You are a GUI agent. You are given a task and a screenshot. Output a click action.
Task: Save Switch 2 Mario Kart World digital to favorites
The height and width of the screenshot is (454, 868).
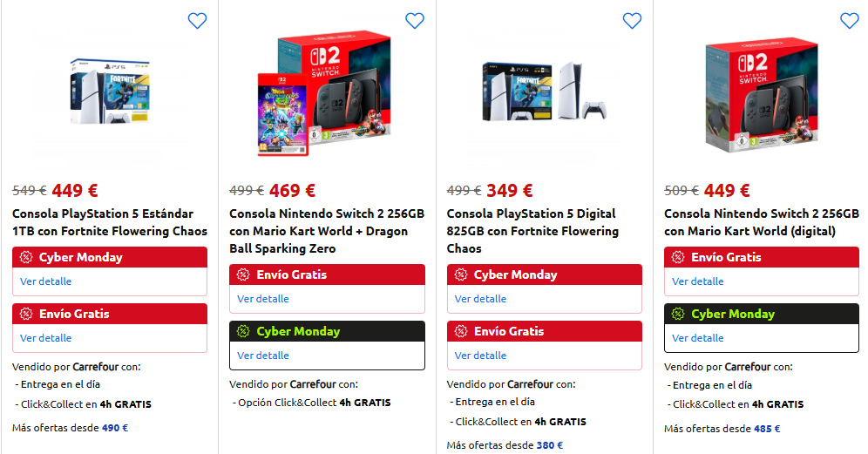point(849,21)
